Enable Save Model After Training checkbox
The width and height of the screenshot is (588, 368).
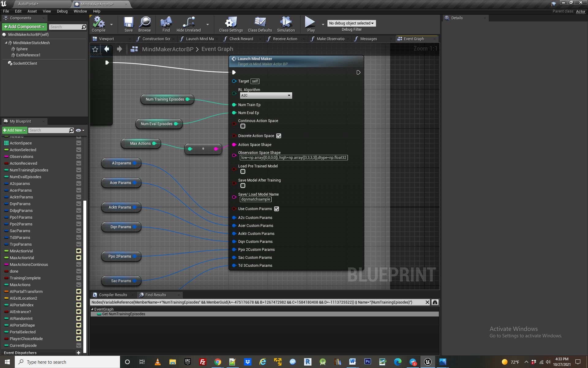[243, 186]
